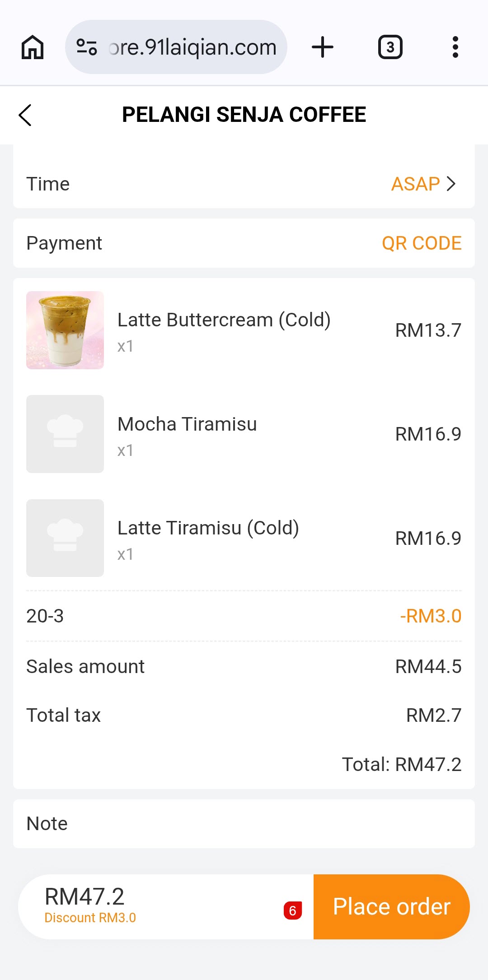Tap the Latte Tiramisu placeholder image

pyautogui.click(x=65, y=538)
